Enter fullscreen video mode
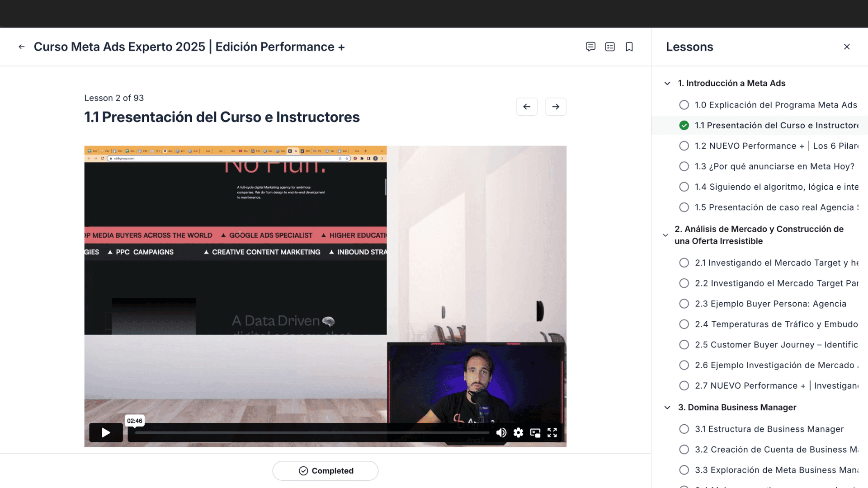Screen dimensions: 868x488 tap(552, 433)
